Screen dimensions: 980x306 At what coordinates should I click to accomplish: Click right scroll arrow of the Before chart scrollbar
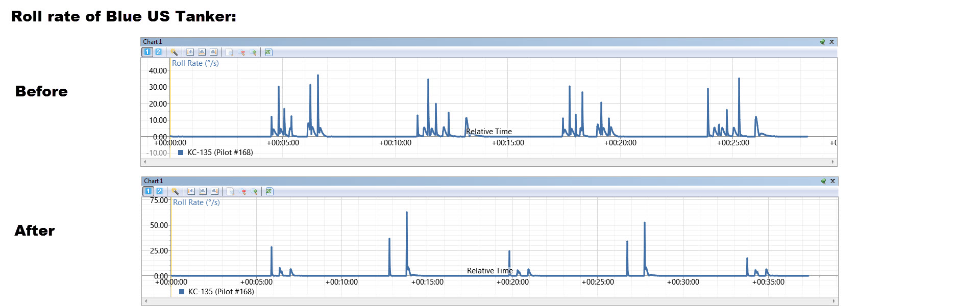(833, 162)
